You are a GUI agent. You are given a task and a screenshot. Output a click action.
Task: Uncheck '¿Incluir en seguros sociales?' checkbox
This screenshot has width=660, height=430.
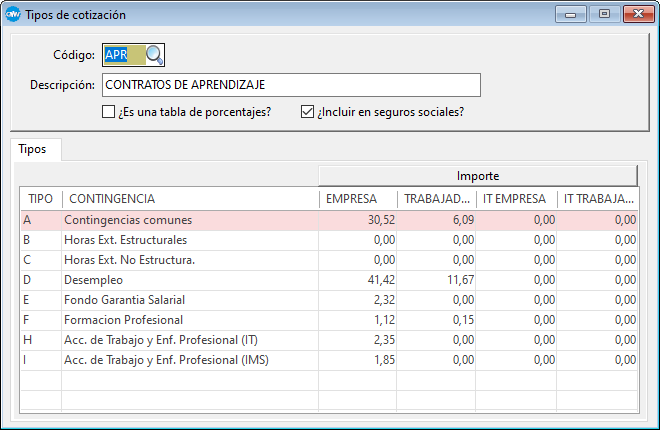(308, 112)
